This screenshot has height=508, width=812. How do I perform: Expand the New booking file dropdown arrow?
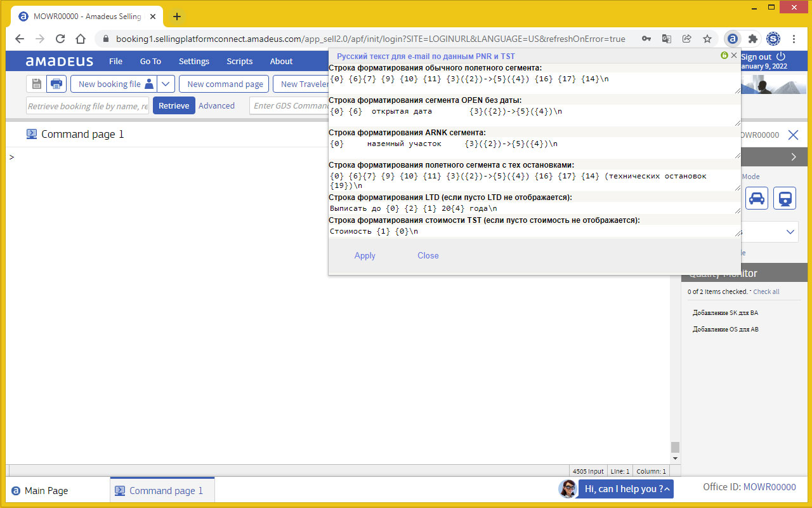166,84
